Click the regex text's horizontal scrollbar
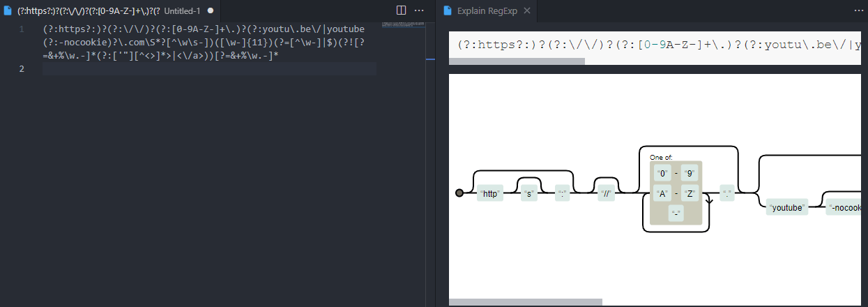This screenshot has height=307, width=868. [517, 61]
